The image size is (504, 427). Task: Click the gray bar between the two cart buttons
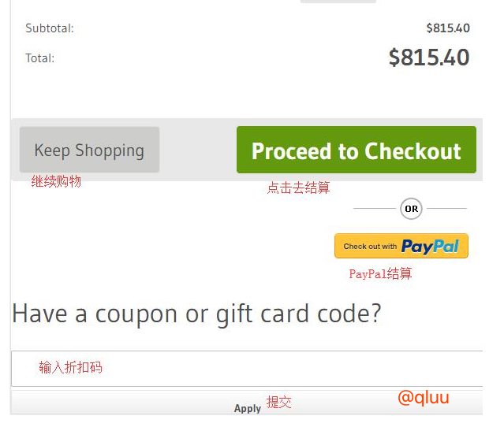198,150
